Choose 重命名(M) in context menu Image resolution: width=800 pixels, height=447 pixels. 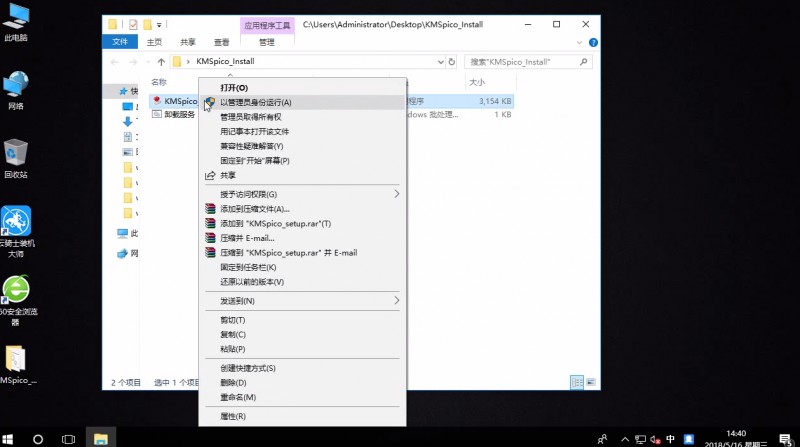tap(303, 398)
